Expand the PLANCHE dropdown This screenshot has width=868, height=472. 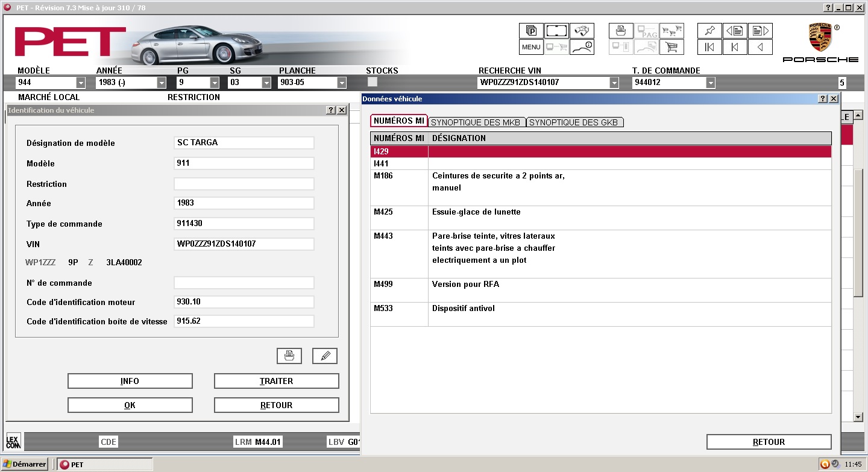pos(342,83)
